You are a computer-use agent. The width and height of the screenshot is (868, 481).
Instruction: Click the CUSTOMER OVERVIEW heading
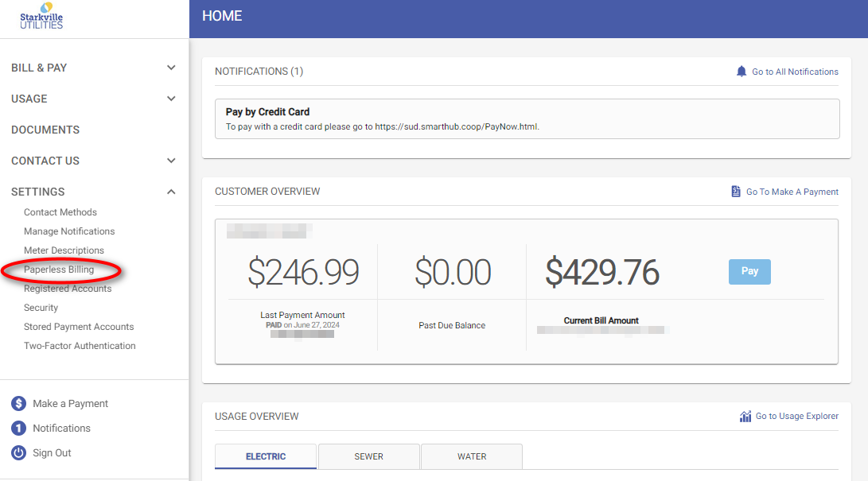(267, 192)
